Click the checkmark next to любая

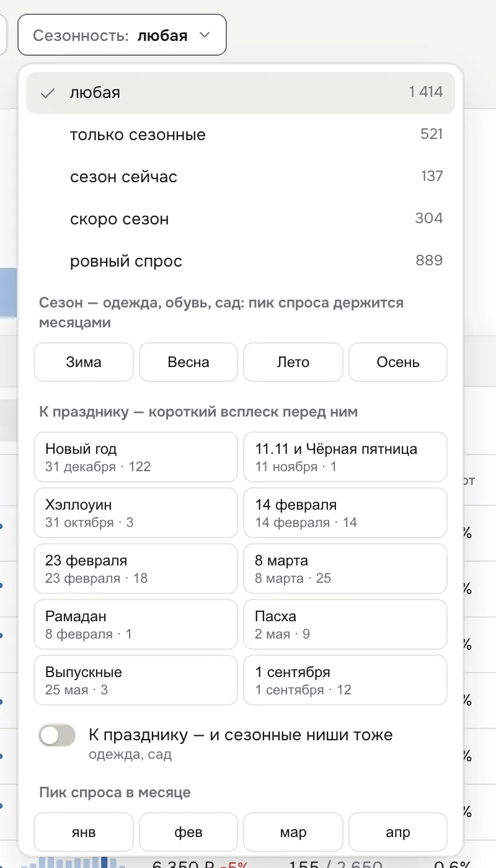pyautogui.click(x=48, y=94)
